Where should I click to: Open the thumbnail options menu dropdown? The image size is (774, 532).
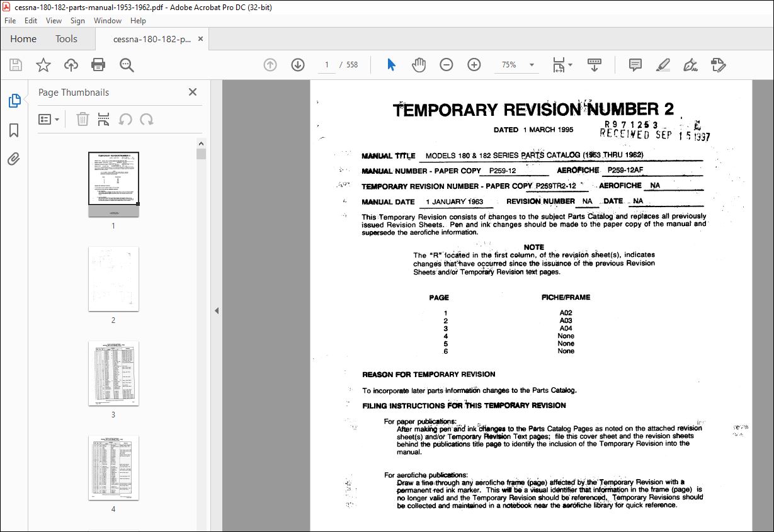[x=49, y=119]
